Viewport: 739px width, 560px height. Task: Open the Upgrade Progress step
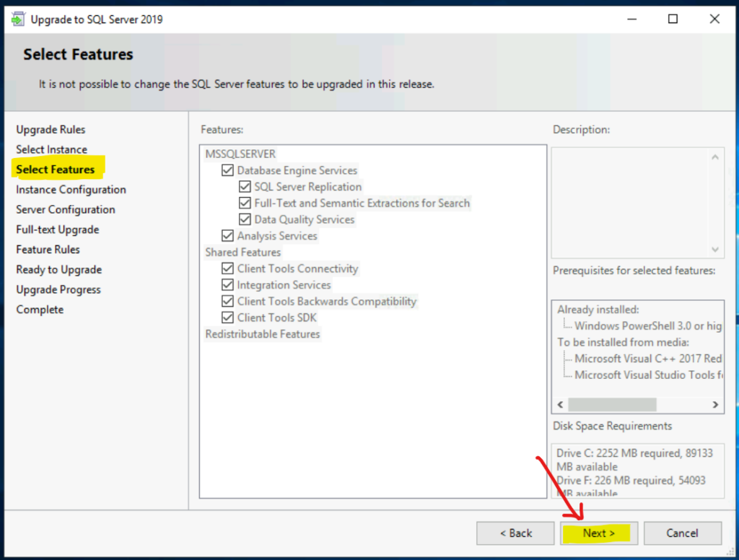tap(58, 289)
